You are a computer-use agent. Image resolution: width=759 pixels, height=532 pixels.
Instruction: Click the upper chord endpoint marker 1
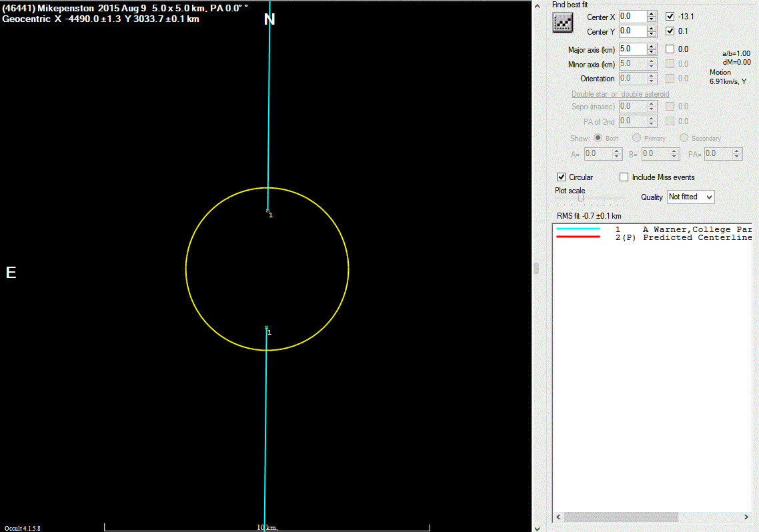click(267, 211)
